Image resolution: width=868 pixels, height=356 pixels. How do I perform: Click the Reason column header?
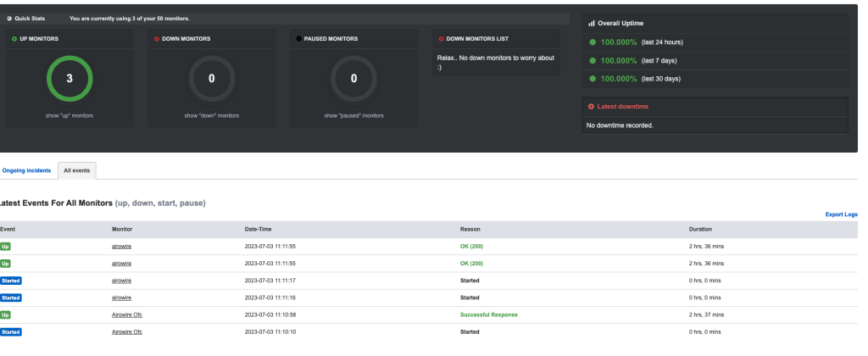pos(470,229)
